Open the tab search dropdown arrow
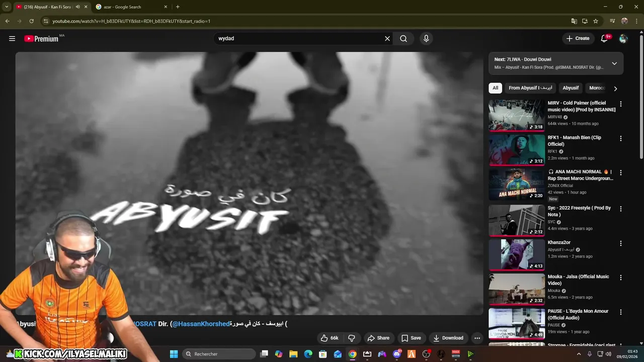This screenshot has width=644, height=362. (x=7, y=7)
